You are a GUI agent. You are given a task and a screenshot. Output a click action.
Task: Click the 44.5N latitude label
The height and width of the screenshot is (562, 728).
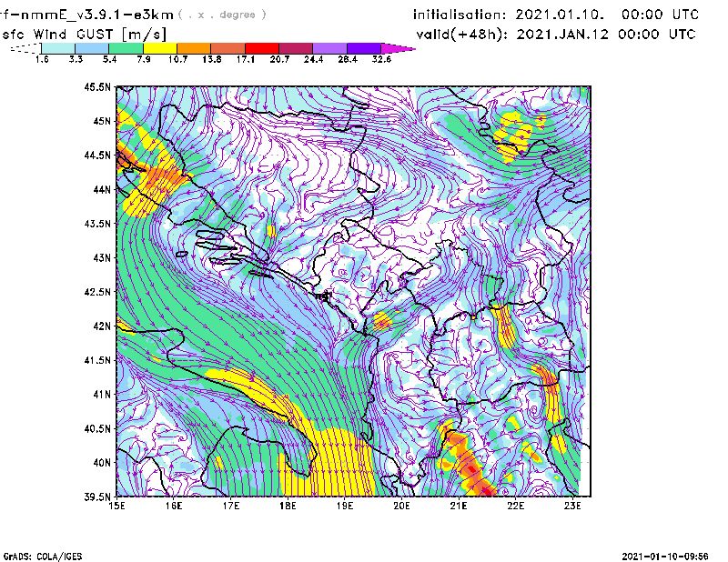coord(97,155)
